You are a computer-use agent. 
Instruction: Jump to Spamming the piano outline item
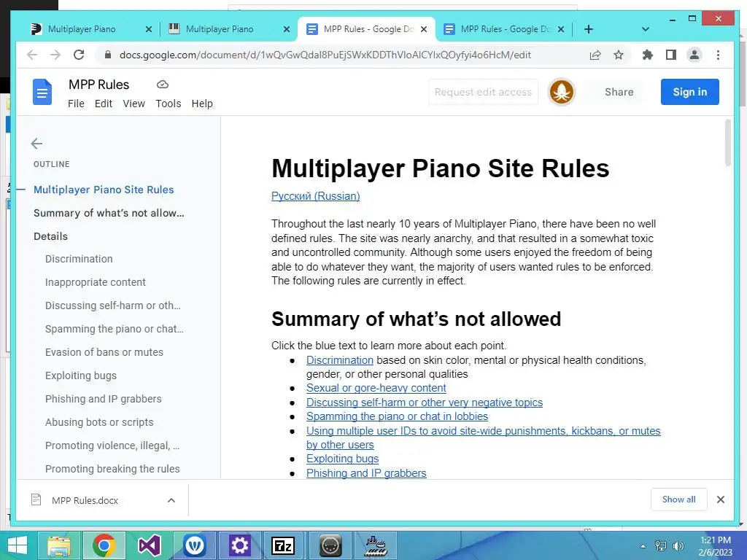point(115,329)
